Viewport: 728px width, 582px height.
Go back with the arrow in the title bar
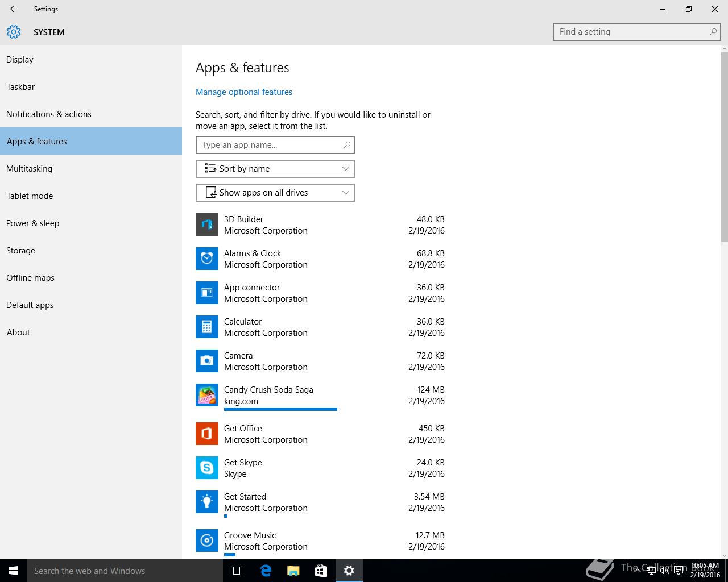(x=14, y=9)
